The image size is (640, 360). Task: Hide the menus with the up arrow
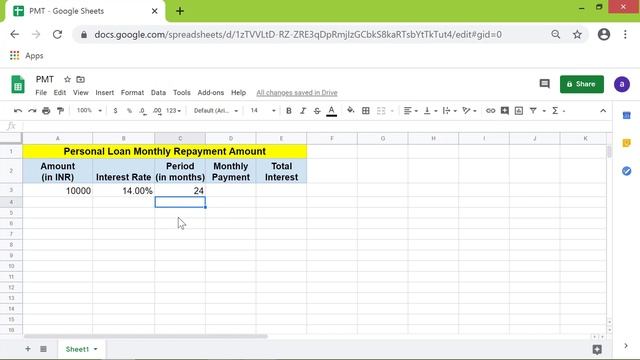[x=603, y=111]
